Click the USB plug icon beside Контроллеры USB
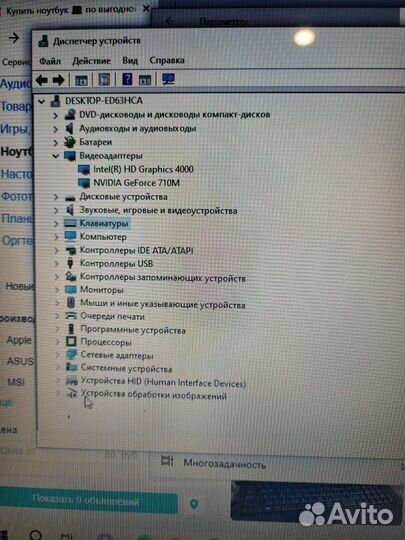 pyautogui.click(x=71, y=263)
